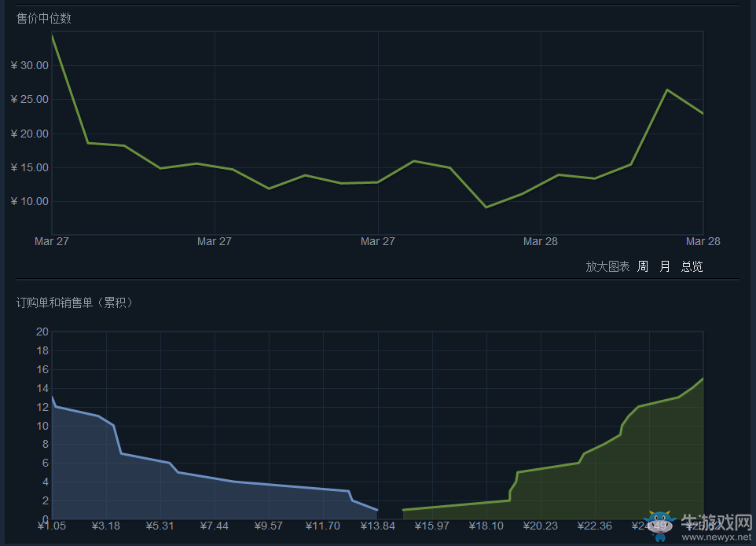This screenshot has width=756, height=546.
Task: Click the starting peak of the green price line
Action: pos(52,36)
